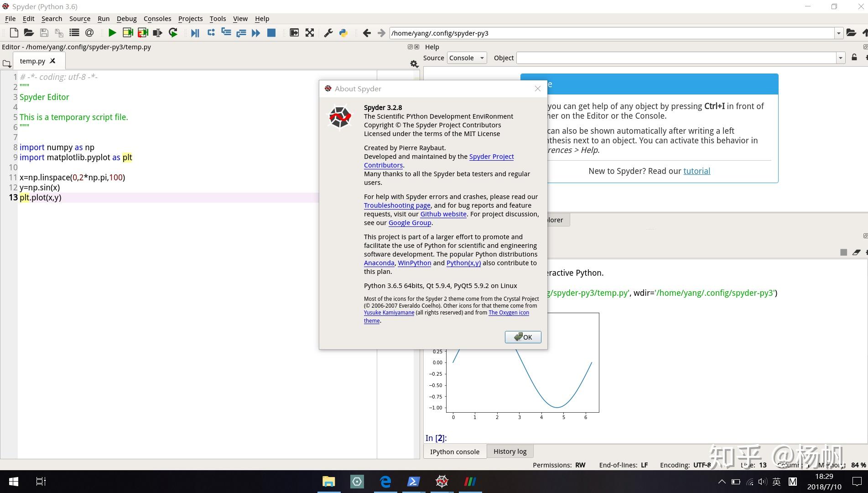Viewport: 868px width, 493px height.
Task: Open the Debug menu
Action: 126,19
